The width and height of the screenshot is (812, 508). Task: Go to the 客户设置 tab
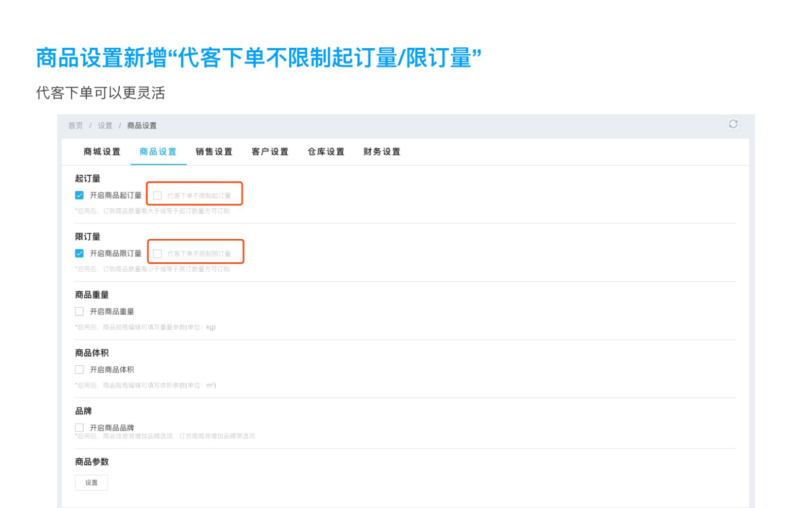(270, 152)
